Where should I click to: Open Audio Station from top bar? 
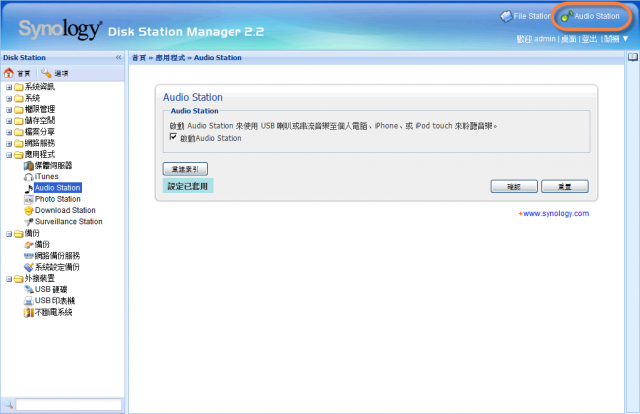point(590,16)
